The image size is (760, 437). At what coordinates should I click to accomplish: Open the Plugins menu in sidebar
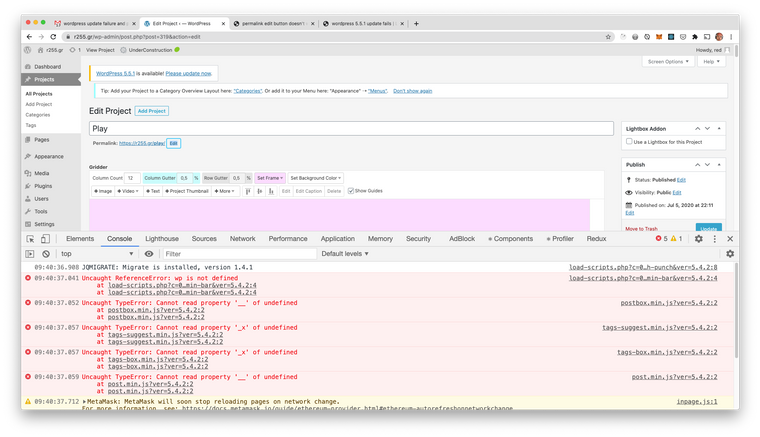click(x=43, y=186)
